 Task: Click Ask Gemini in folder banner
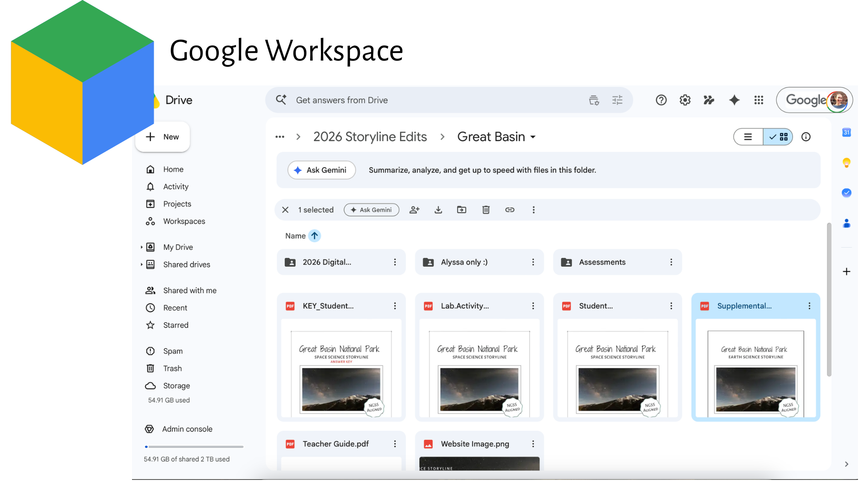(x=321, y=170)
